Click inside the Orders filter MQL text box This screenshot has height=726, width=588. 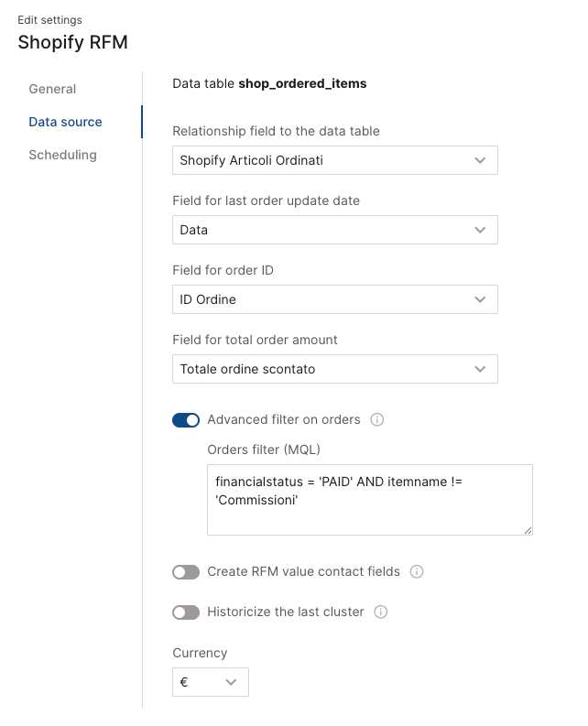coord(369,499)
